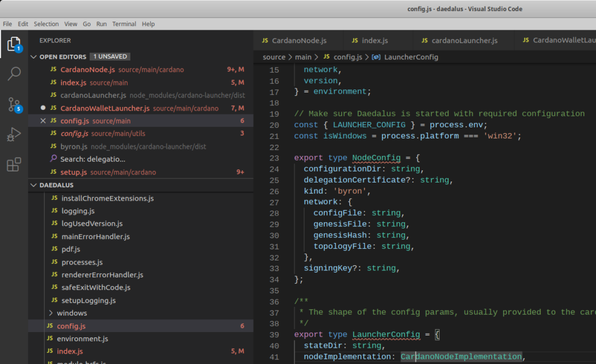
Task: Open the Search: delegatio... editor entry
Action: click(141, 159)
